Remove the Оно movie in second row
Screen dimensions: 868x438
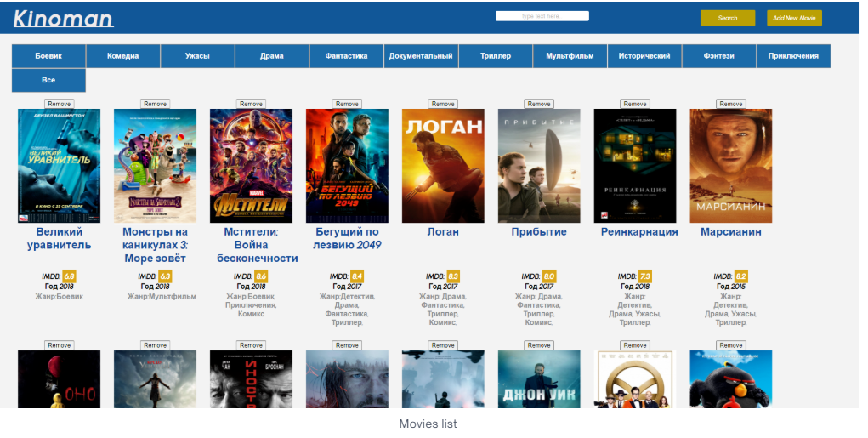click(x=60, y=345)
